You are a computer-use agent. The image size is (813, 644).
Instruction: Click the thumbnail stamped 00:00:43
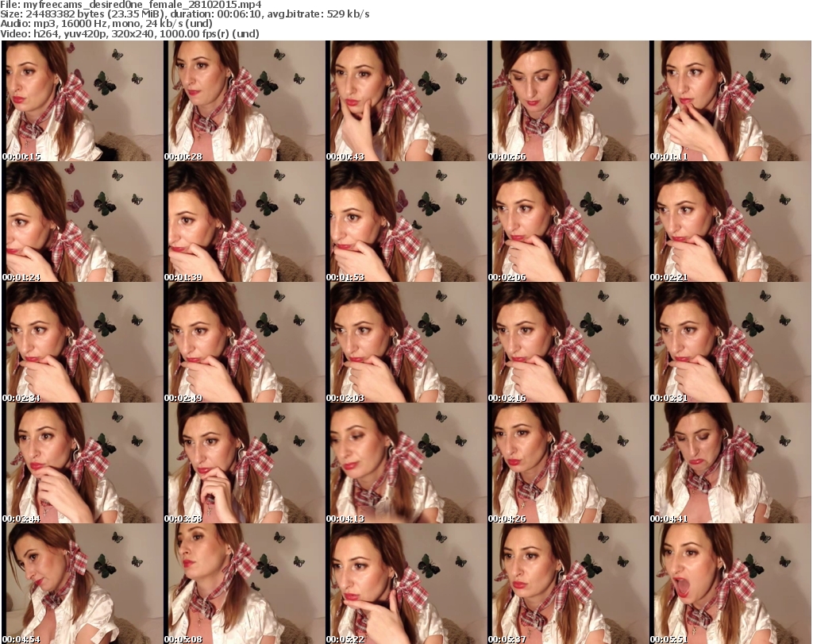406,101
